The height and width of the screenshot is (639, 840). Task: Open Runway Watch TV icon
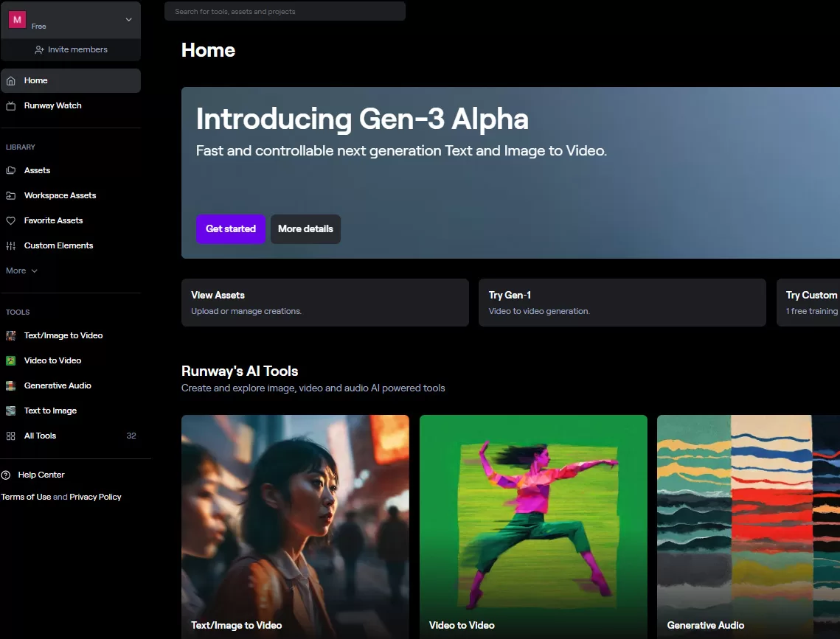[11, 106]
